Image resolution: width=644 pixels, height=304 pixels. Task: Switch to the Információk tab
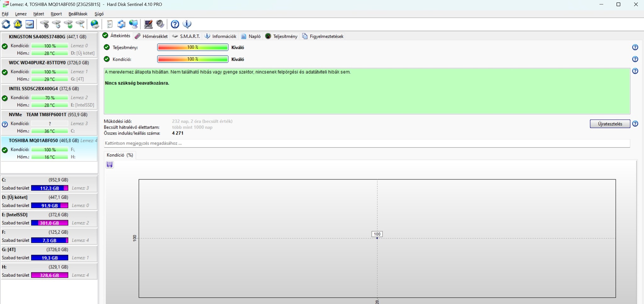click(220, 36)
